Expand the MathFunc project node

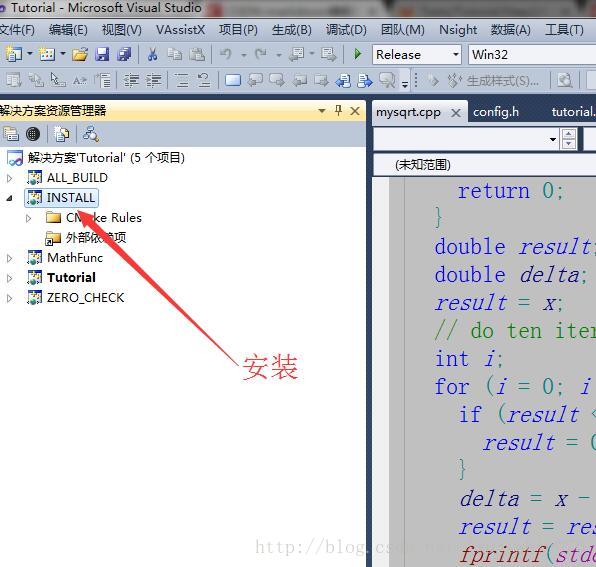[x=10, y=258]
